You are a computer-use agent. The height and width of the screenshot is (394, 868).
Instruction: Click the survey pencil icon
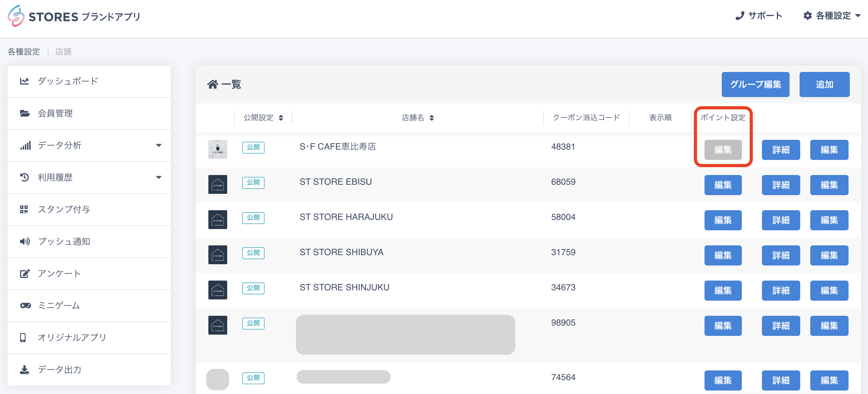click(x=24, y=274)
